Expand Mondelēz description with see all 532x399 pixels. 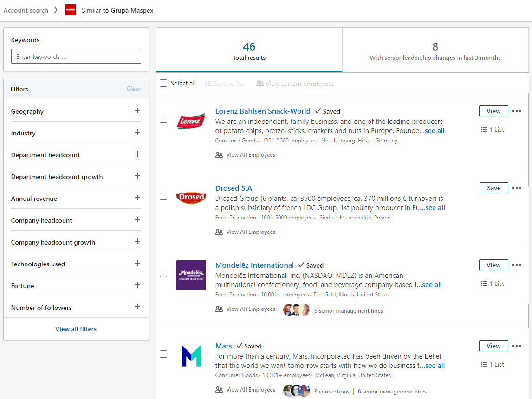click(x=429, y=285)
